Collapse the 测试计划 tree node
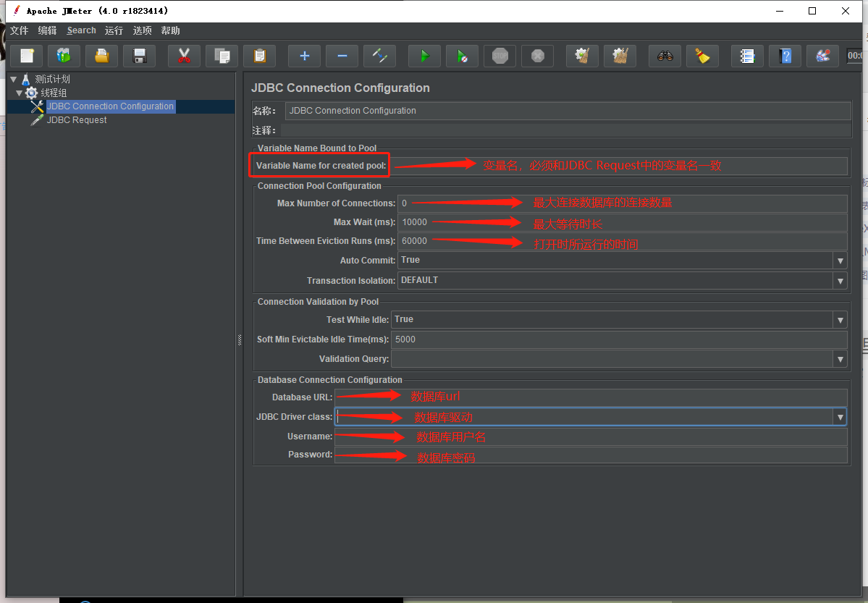868x603 pixels. [x=13, y=79]
